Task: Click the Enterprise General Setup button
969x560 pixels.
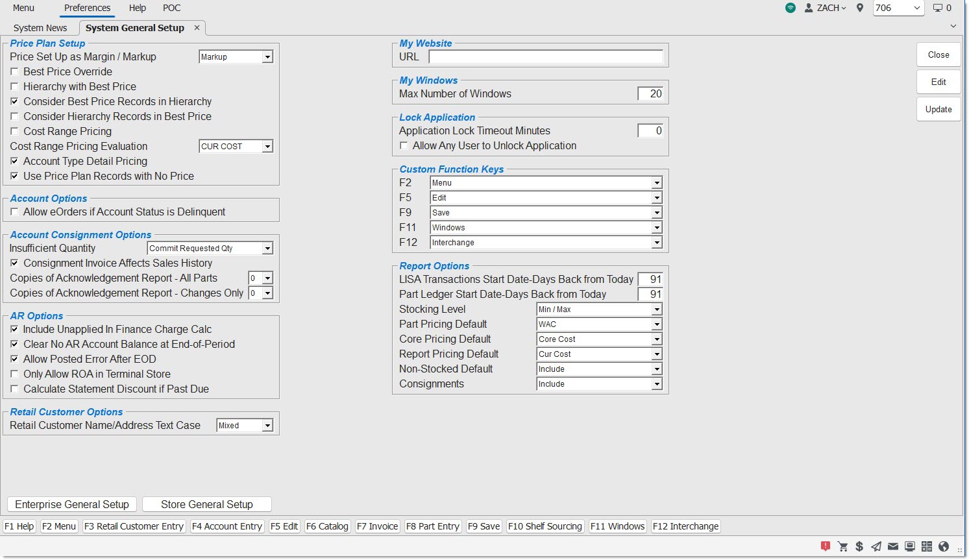Action: point(72,504)
